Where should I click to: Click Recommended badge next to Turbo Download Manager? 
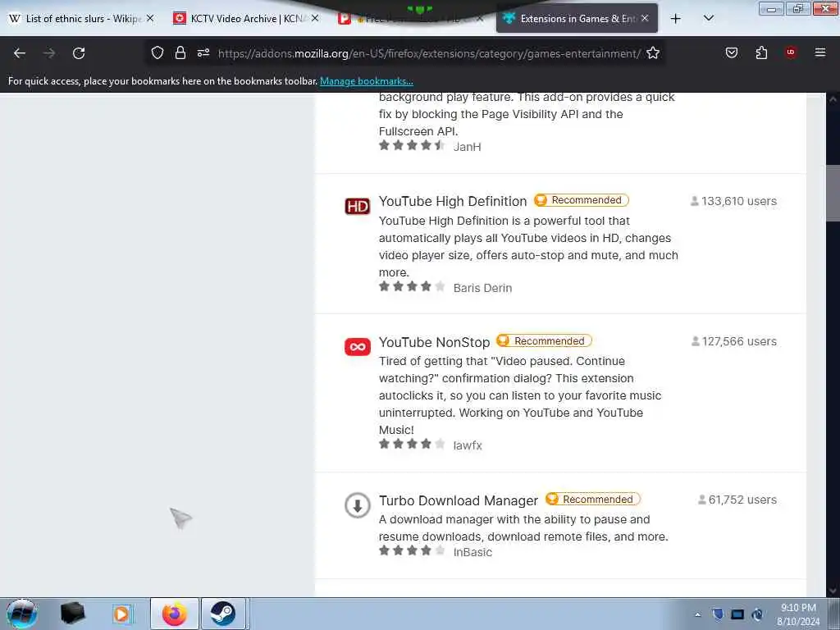click(592, 500)
